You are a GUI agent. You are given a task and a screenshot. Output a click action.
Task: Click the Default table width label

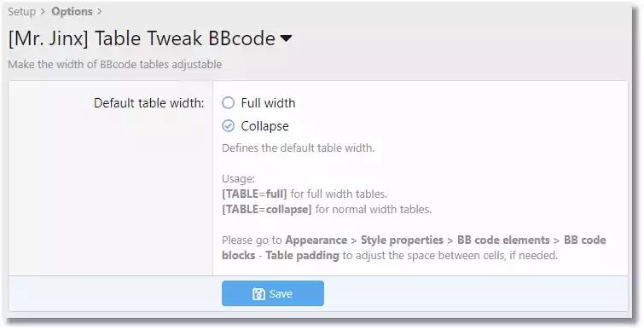point(148,103)
